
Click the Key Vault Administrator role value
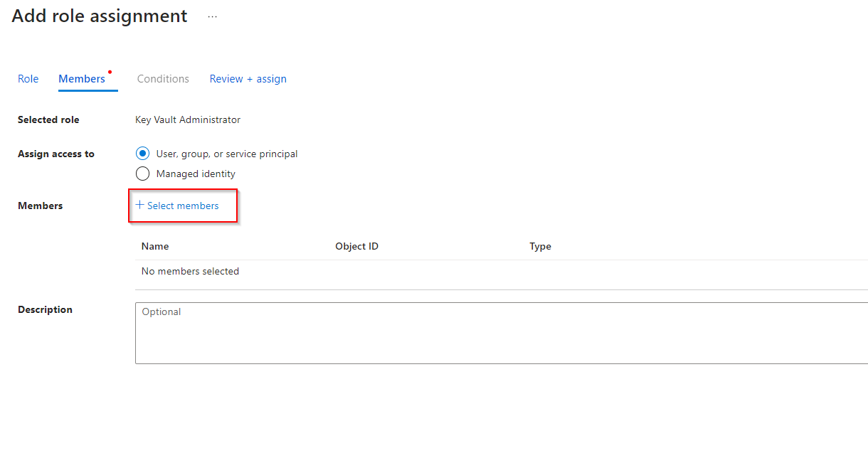[x=188, y=119]
